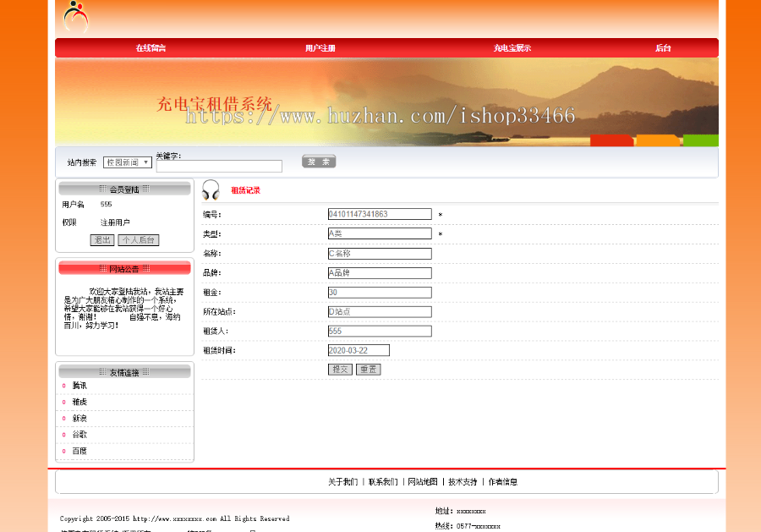Select the 充电宝展示 navigation menu item
Image resolution: width=761 pixels, height=532 pixels.
[511, 47]
